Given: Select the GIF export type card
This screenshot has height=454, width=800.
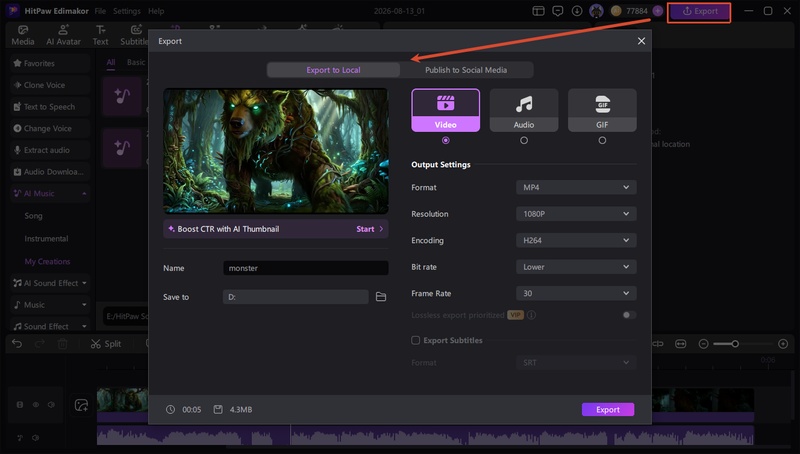Looking at the screenshot, I should click(602, 110).
